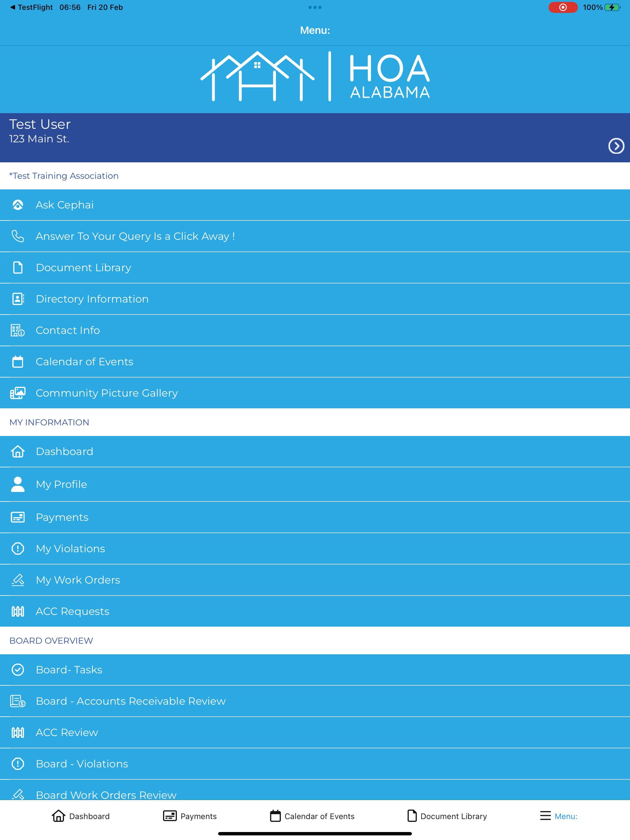Open Board- Tasks
630x840 pixels.
pos(315,669)
